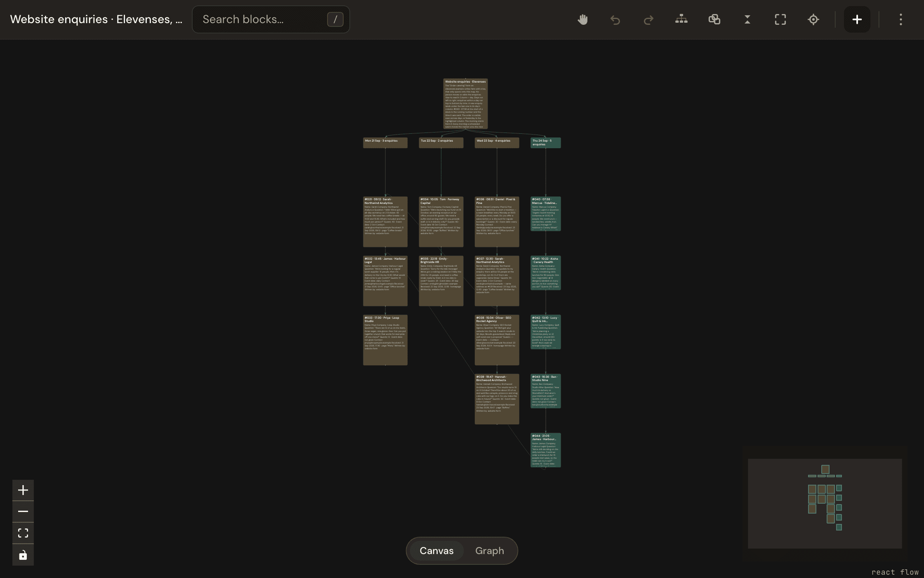Select the hand pan tool

(582, 19)
